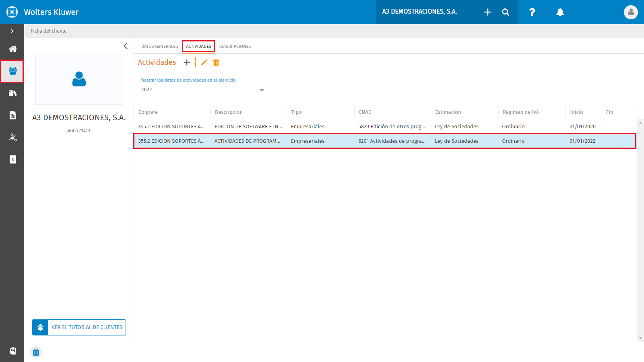Select the Actividades tab

pyautogui.click(x=198, y=46)
